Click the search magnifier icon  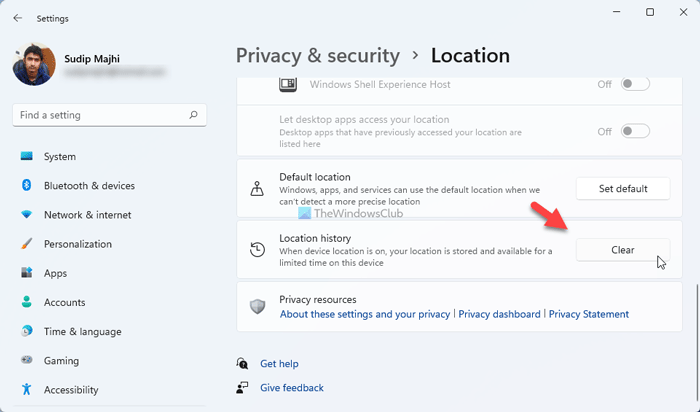[194, 115]
